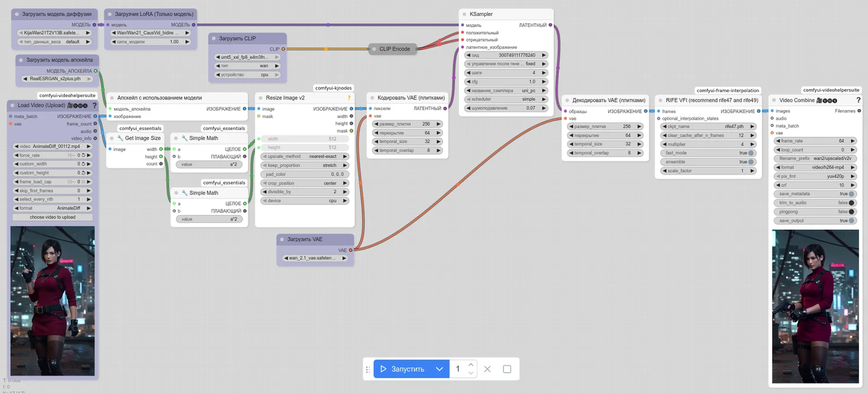Click the help question mark on Load Video node
The height and width of the screenshot is (393, 868).
(95, 105)
